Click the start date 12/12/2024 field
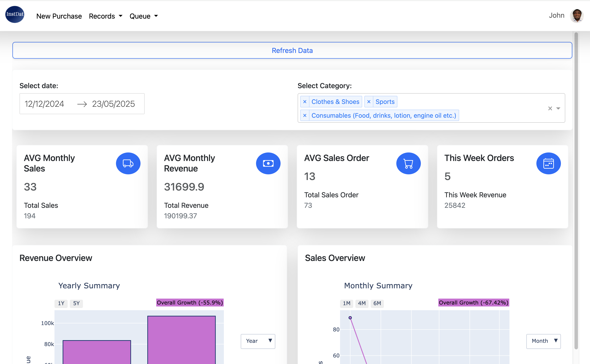This screenshot has width=590, height=364. pos(44,104)
